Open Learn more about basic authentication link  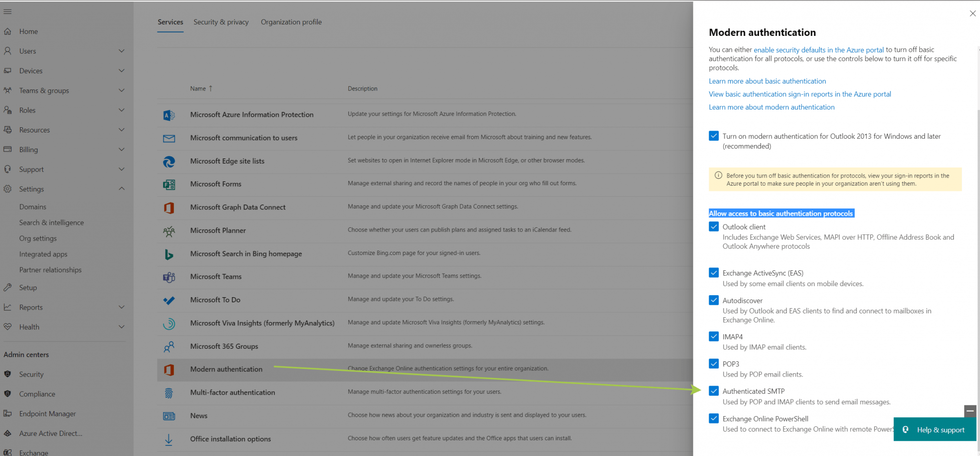pyautogui.click(x=768, y=81)
